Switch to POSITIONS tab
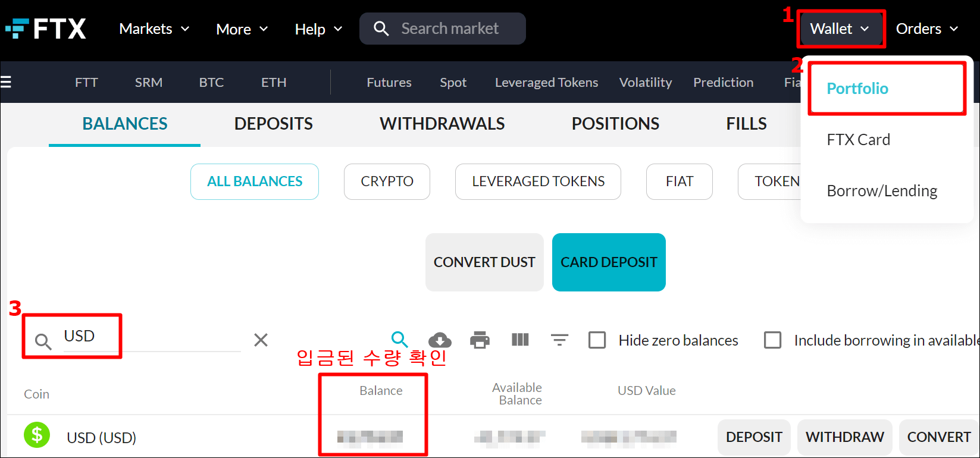Image resolution: width=980 pixels, height=458 pixels. (x=615, y=124)
